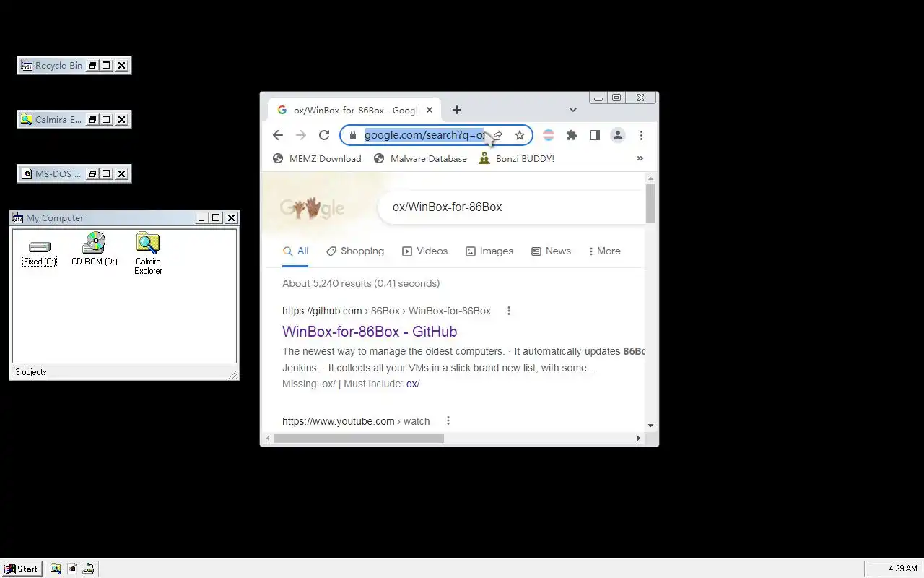This screenshot has height=578, width=924.
Task: Select the Fixed (C:) drive icon
Action: (40, 253)
